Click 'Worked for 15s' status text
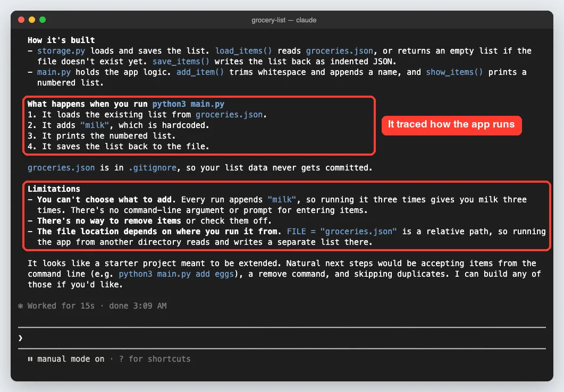The image size is (564, 392). [61, 306]
